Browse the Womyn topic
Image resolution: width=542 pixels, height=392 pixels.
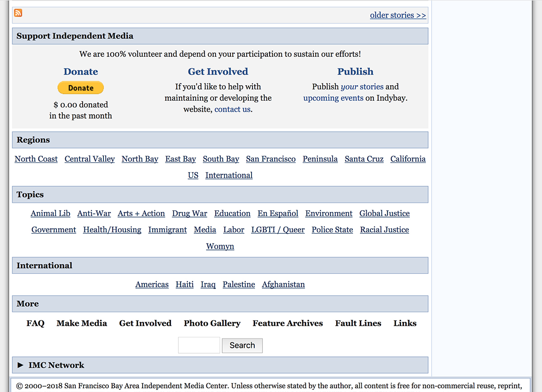point(220,246)
